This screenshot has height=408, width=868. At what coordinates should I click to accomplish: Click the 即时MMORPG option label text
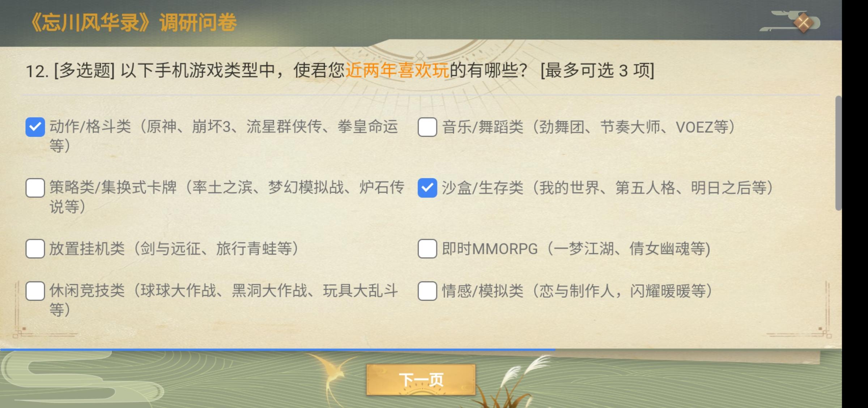576,249
